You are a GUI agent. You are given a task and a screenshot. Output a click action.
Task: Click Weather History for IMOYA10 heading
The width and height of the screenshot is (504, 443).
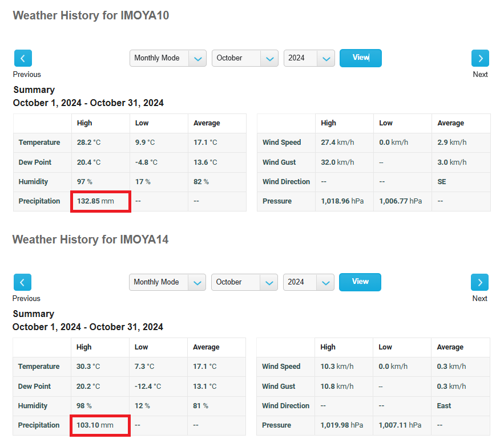click(x=91, y=15)
